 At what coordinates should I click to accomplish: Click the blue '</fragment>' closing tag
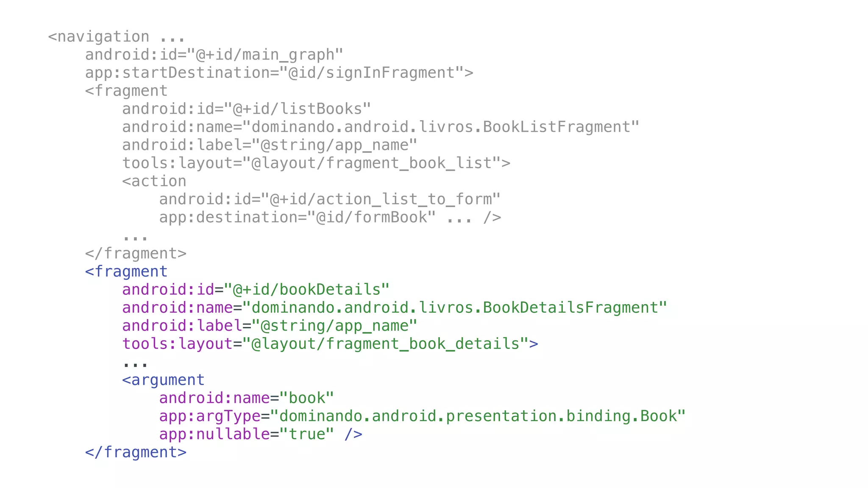coord(136,452)
